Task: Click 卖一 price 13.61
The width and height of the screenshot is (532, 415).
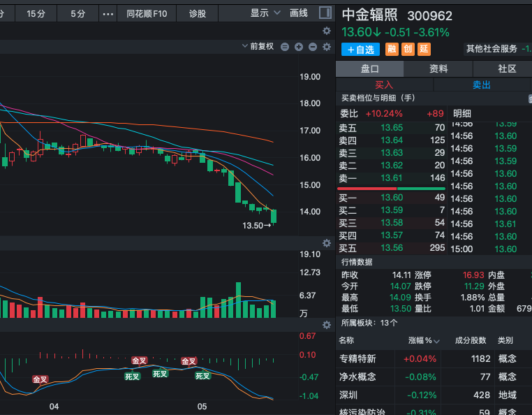Action: coord(392,178)
